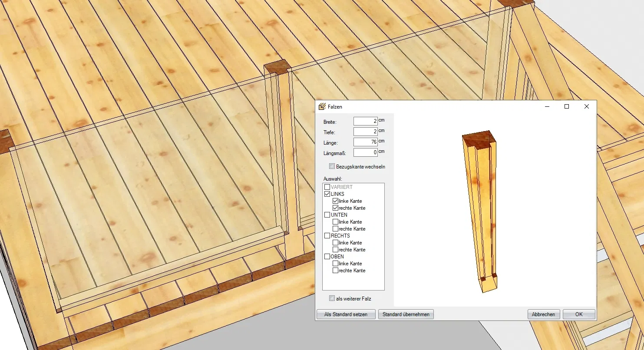Viewport: 644px width, 350px height.
Task: Uncheck linke Kante under LINKS
Action: [335, 201]
